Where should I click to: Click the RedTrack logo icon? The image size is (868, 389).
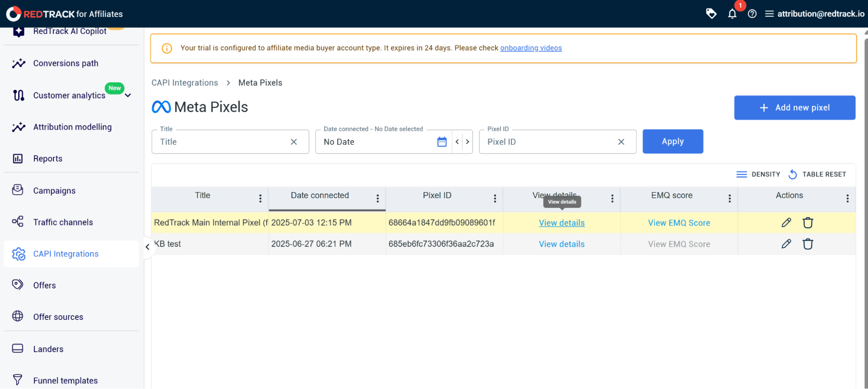click(x=13, y=14)
